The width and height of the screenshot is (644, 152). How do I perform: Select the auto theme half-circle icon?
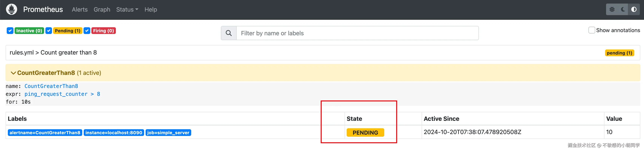(634, 10)
